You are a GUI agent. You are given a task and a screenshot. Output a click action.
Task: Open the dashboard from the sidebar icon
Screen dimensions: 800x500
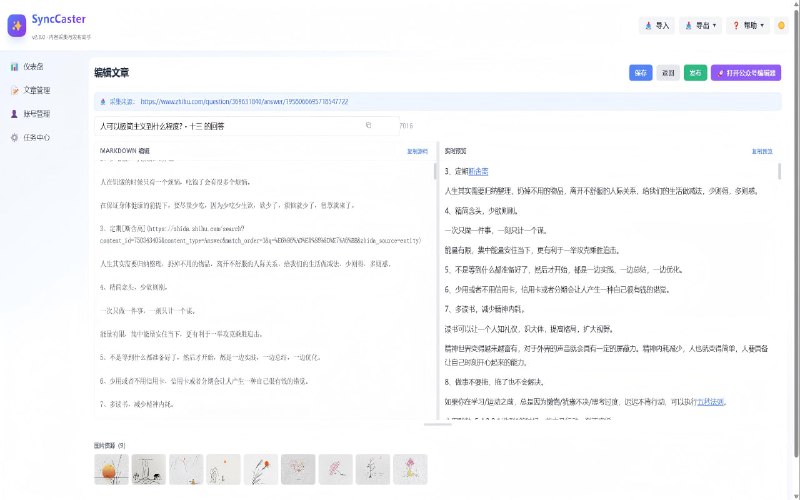pos(14,66)
